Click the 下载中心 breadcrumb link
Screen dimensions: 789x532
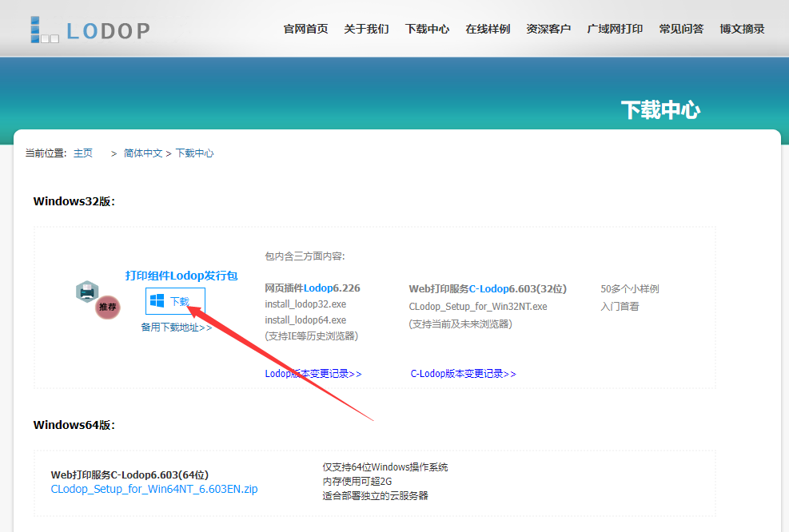pyautogui.click(x=194, y=153)
